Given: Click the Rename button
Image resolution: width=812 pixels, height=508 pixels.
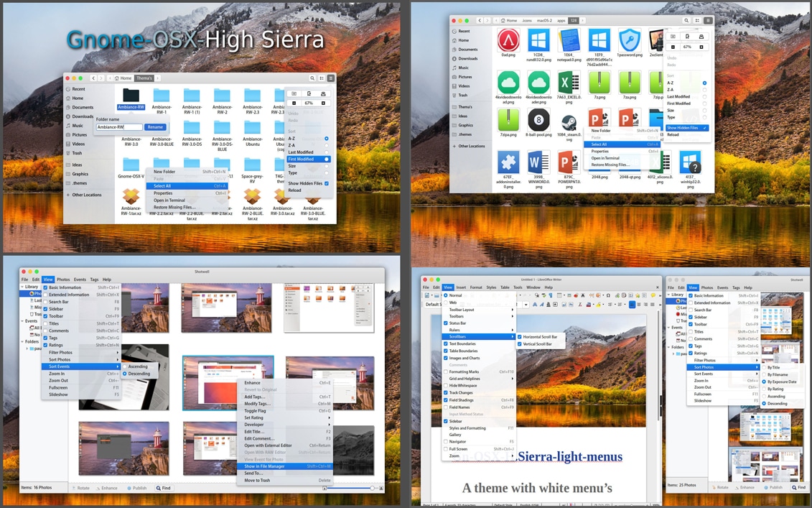Looking at the screenshot, I should (x=155, y=127).
